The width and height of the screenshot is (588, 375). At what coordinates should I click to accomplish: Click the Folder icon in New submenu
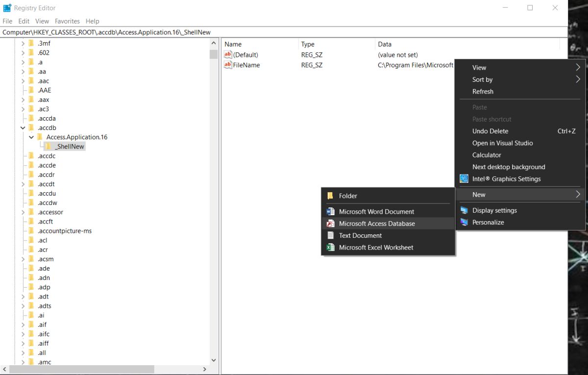click(330, 196)
